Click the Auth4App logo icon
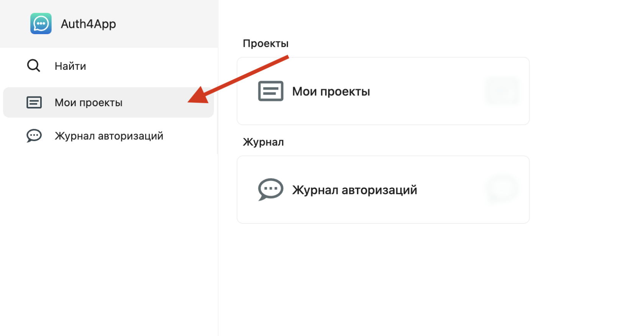Image resolution: width=644 pixels, height=336 pixels. (x=41, y=24)
